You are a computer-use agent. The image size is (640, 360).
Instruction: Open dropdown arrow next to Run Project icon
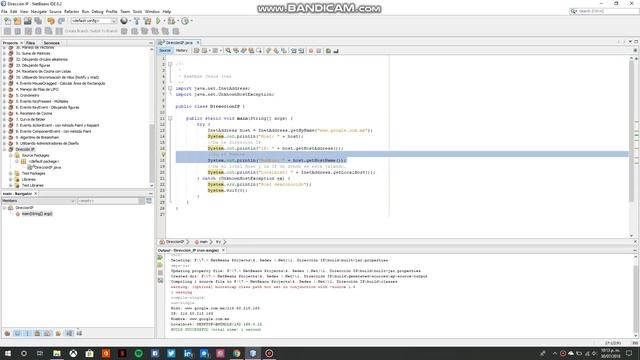[x=164, y=21]
